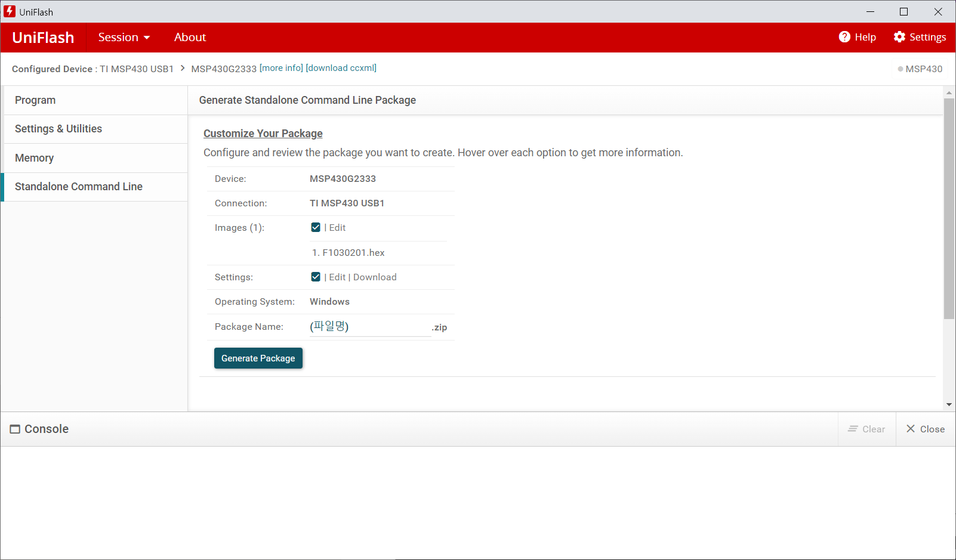Open Help via the question mark icon

[844, 37]
